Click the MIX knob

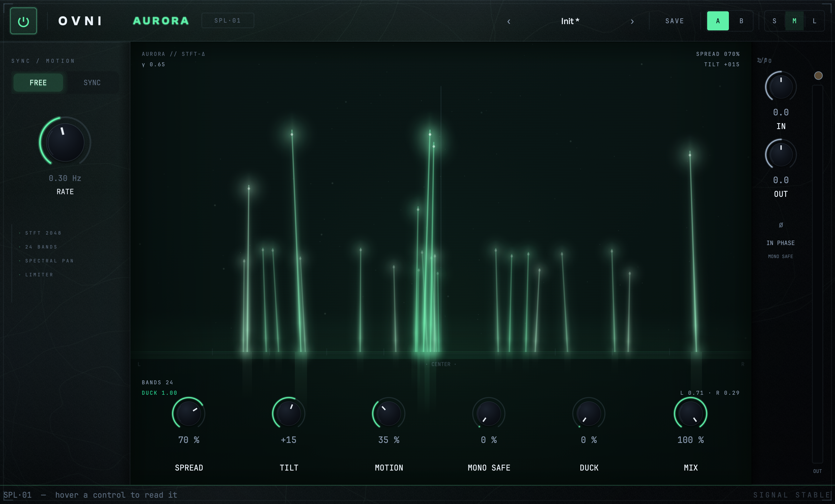pos(690,413)
